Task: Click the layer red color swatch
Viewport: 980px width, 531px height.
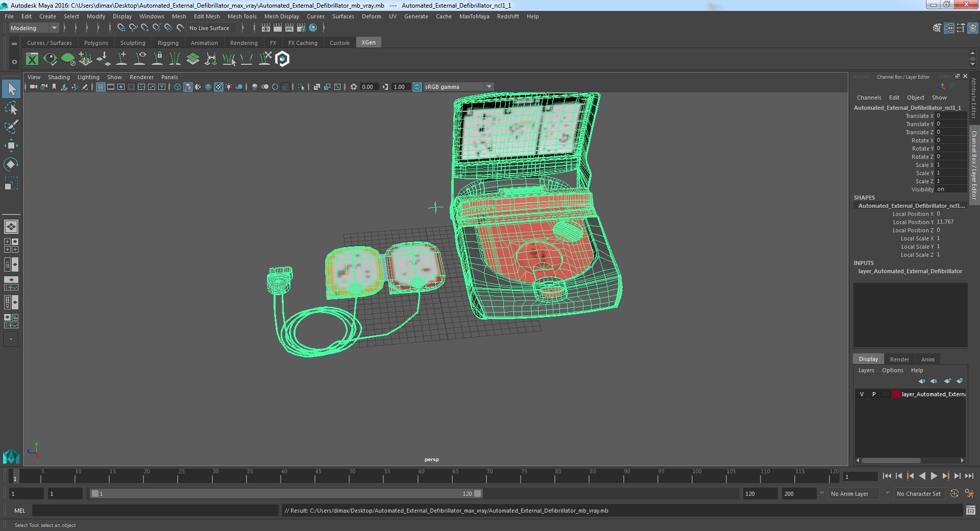Action: [x=896, y=394]
